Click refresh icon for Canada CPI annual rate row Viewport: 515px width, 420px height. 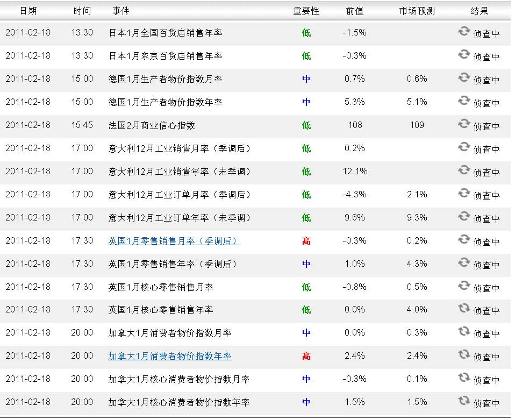(x=463, y=354)
